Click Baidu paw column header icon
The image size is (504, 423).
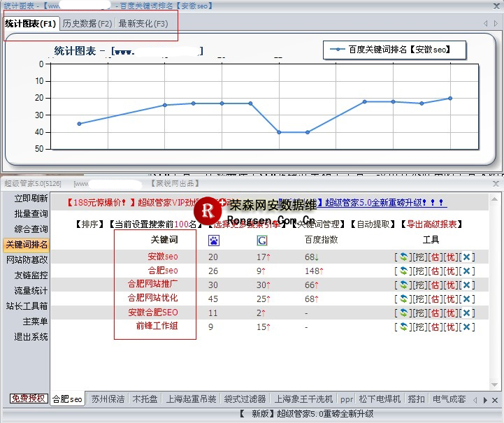click(213, 241)
